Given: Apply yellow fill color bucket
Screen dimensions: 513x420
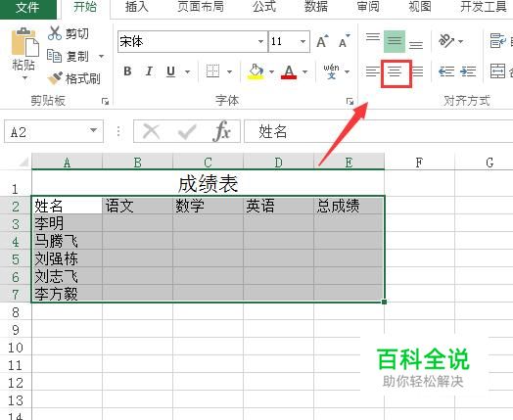Looking at the screenshot, I should pos(256,71).
